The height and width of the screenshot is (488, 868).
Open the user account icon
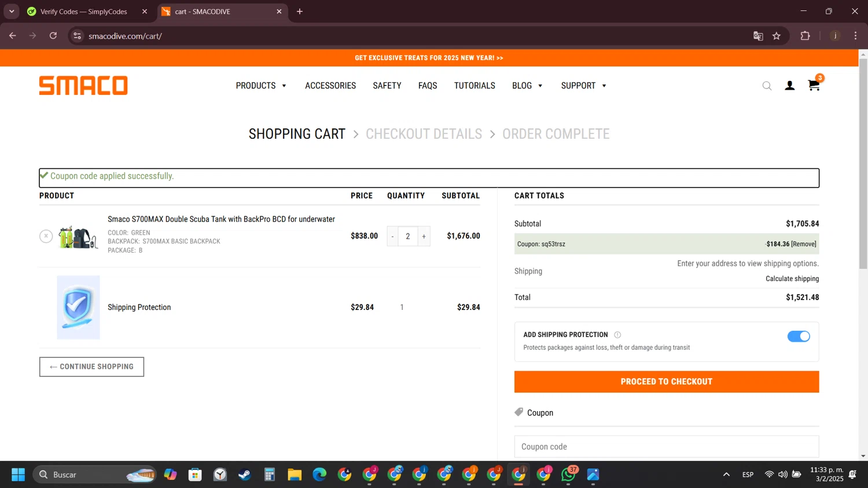click(x=789, y=86)
